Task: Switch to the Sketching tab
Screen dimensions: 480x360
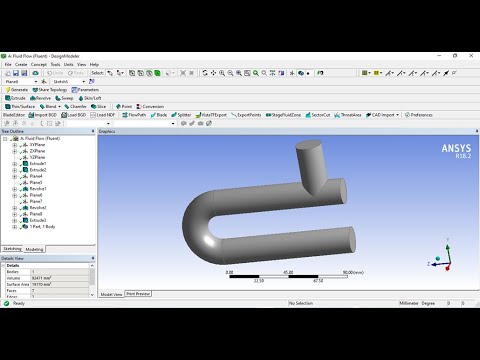Action: pos(12,249)
